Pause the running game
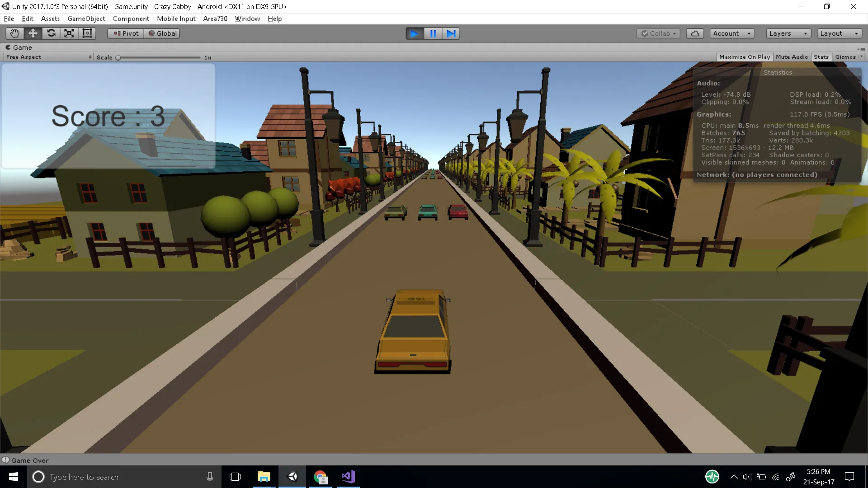The width and height of the screenshot is (868, 488). [433, 33]
